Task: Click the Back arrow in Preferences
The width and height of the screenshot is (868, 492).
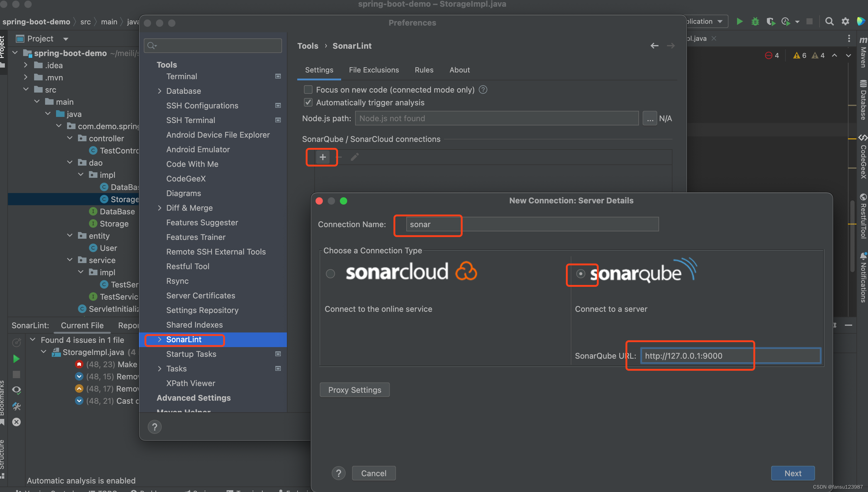Action: pyautogui.click(x=655, y=46)
